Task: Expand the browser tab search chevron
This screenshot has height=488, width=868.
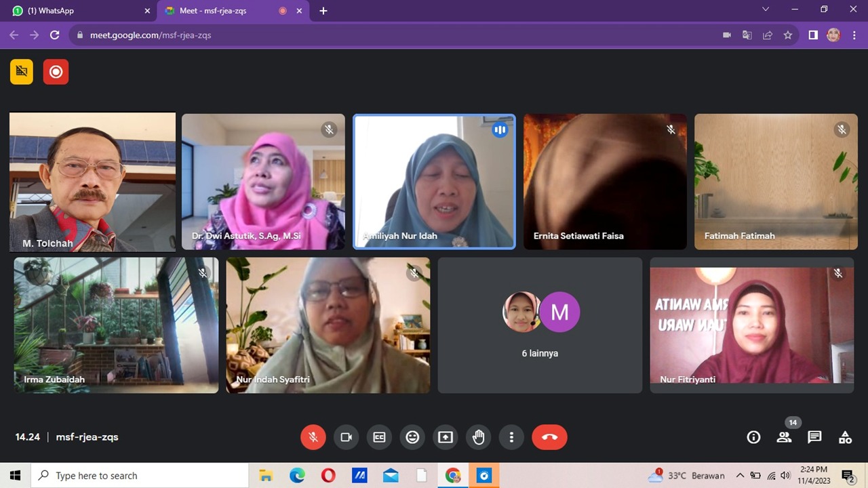Action: [x=766, y=9]
